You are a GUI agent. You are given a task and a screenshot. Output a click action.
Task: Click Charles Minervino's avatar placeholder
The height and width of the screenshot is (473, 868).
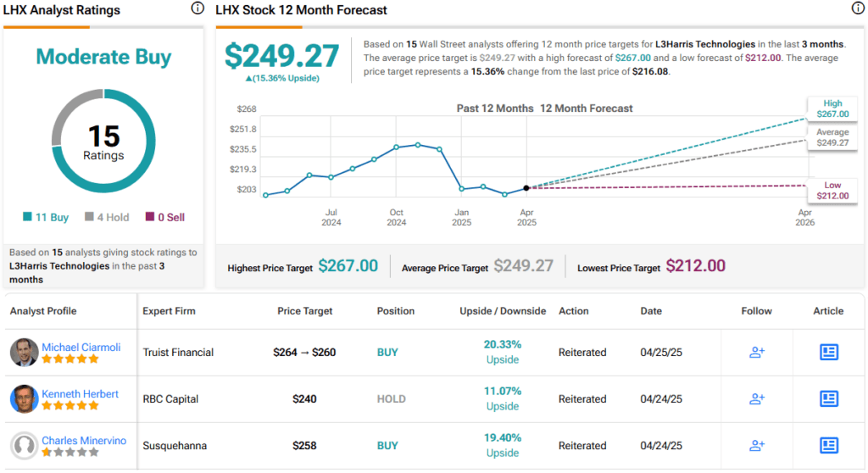(24, 445)
